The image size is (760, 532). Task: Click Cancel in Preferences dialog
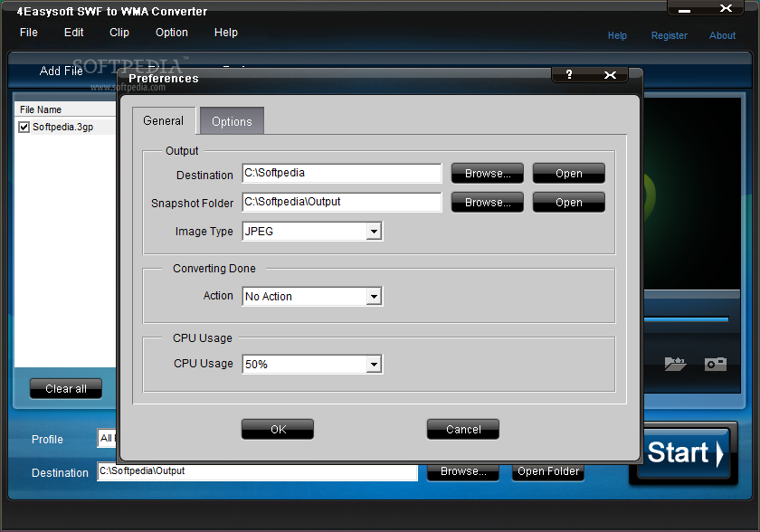coord(463,429)
